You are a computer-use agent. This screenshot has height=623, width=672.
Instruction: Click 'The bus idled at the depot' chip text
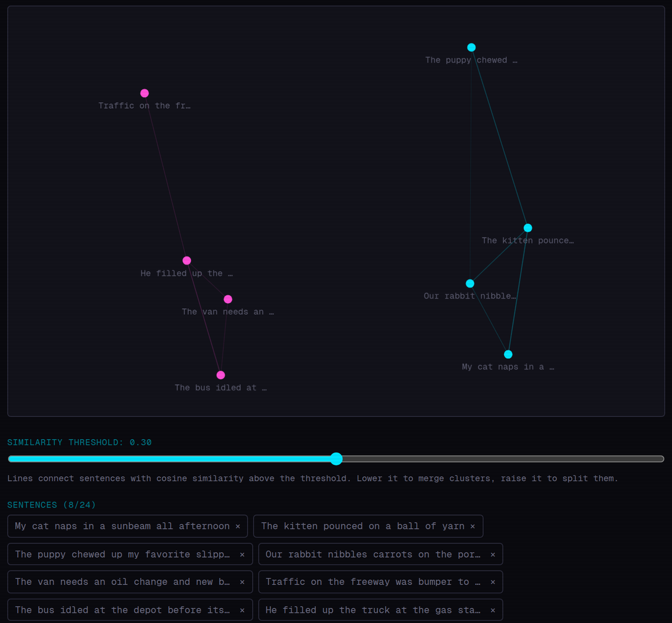[x=123, y=610]
